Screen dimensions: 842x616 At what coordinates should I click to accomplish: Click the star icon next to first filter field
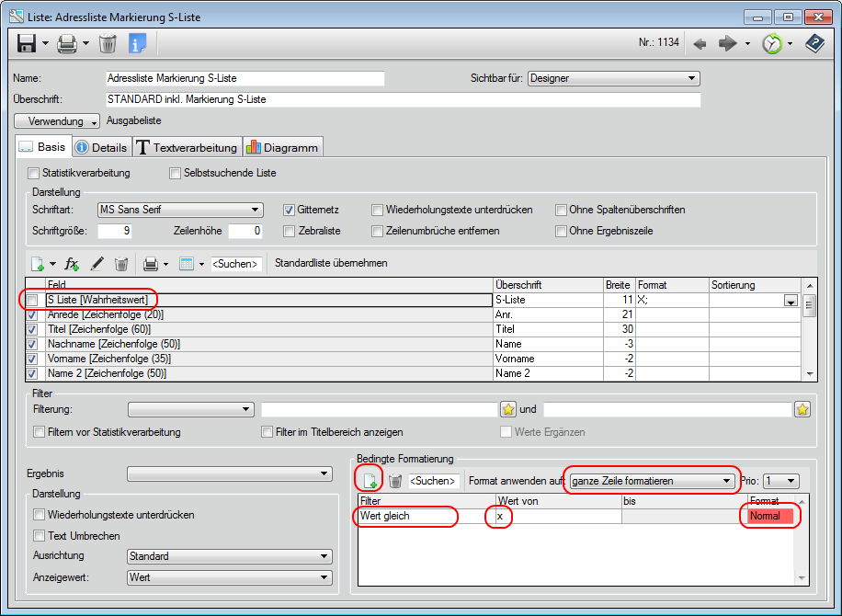[507, 409]
